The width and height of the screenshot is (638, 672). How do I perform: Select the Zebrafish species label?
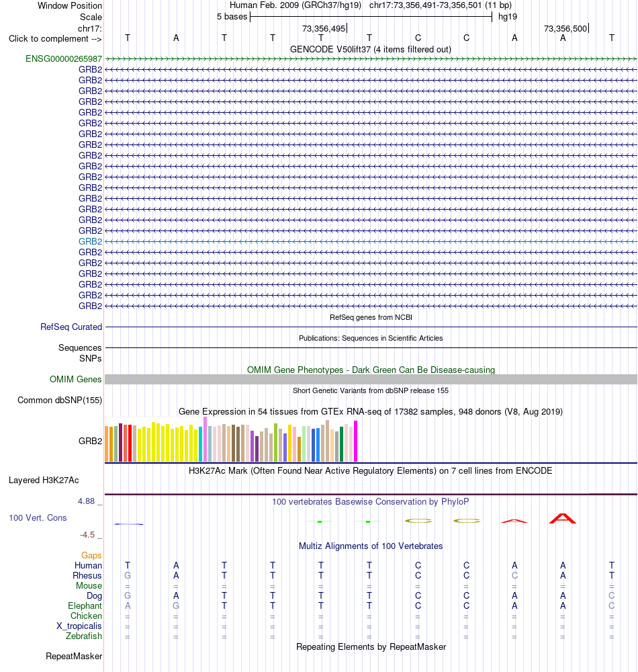(x=84, y=636)
